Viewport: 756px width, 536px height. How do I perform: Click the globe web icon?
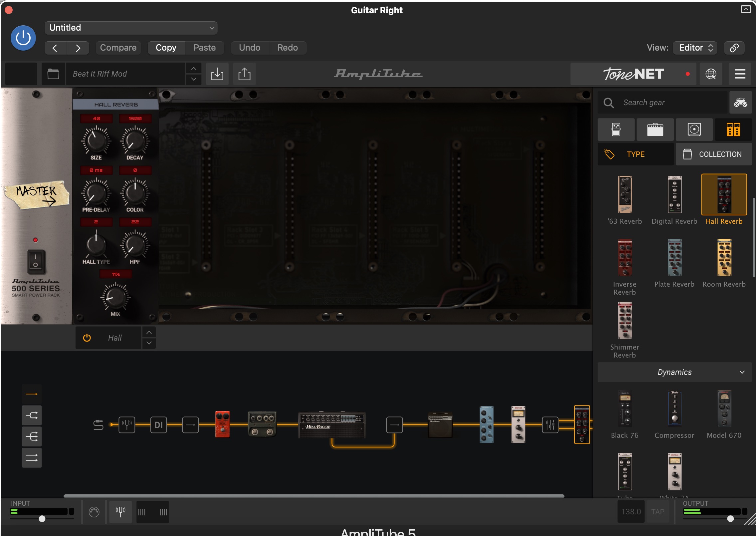[x=711, y=74]
